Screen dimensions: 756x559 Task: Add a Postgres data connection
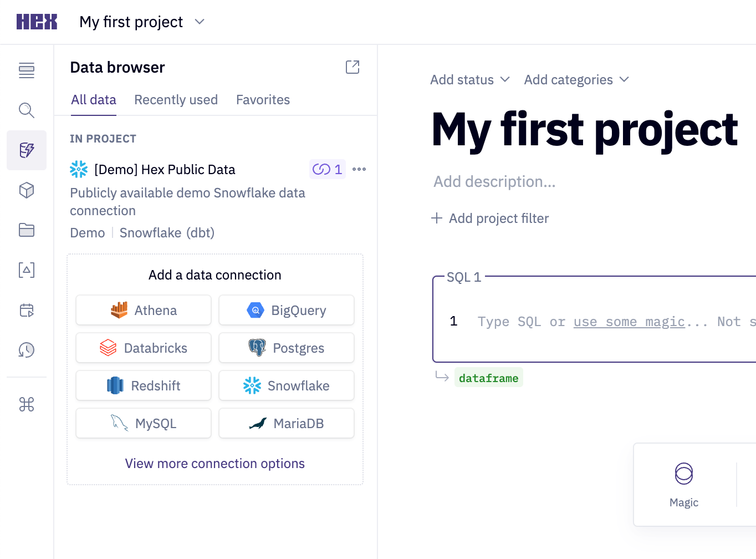coord(287,348)
